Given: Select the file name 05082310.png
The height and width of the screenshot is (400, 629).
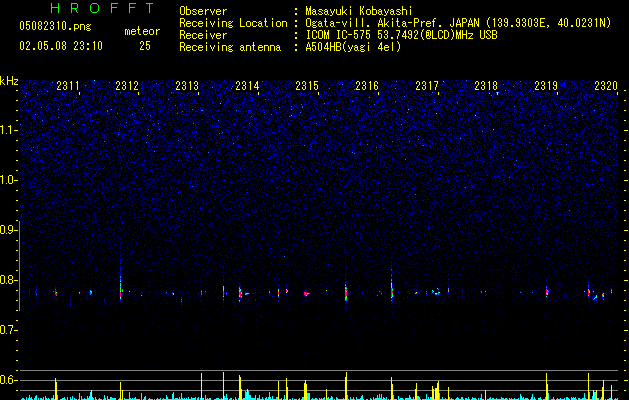Looking at the screenshot, I should [55, 27].
